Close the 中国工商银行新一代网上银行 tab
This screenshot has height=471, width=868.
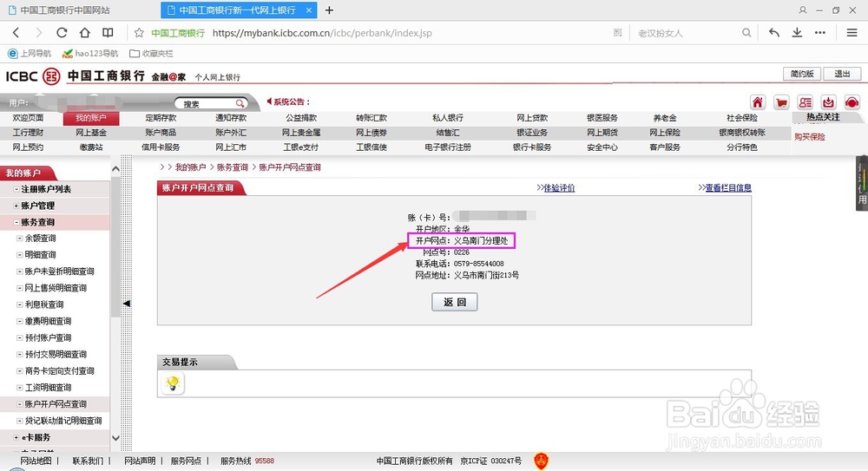click(309, 10)
